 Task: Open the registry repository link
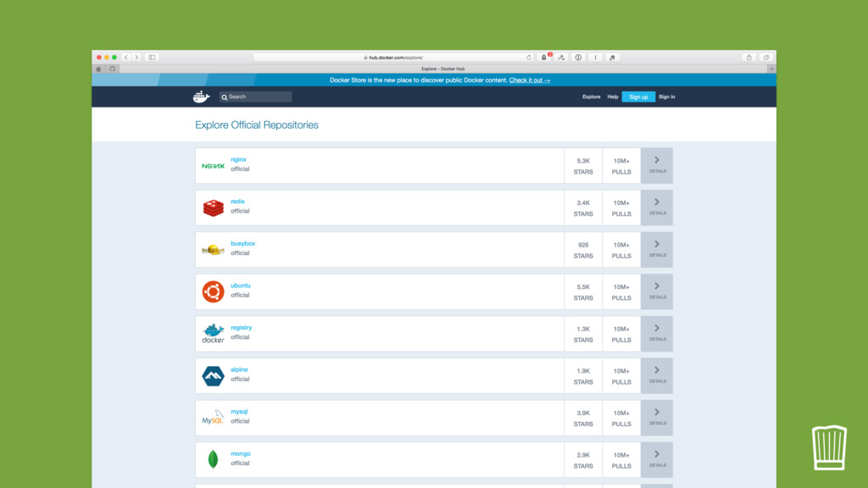point(242,328)
